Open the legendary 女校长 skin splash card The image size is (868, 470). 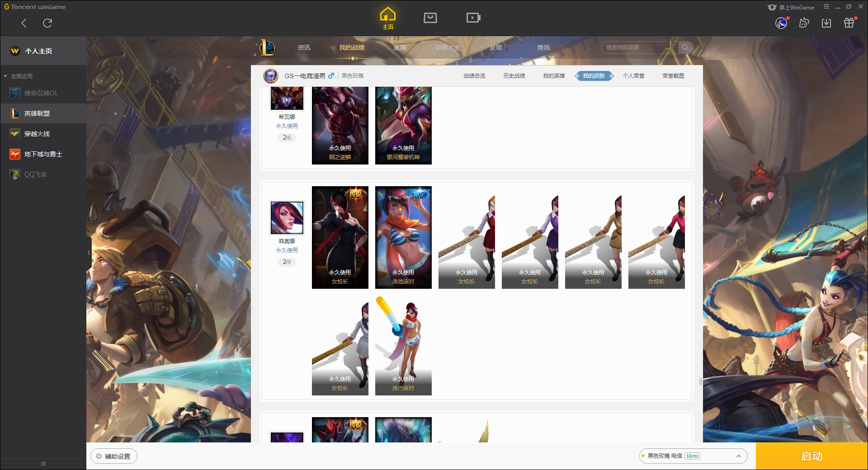[340, 237]
